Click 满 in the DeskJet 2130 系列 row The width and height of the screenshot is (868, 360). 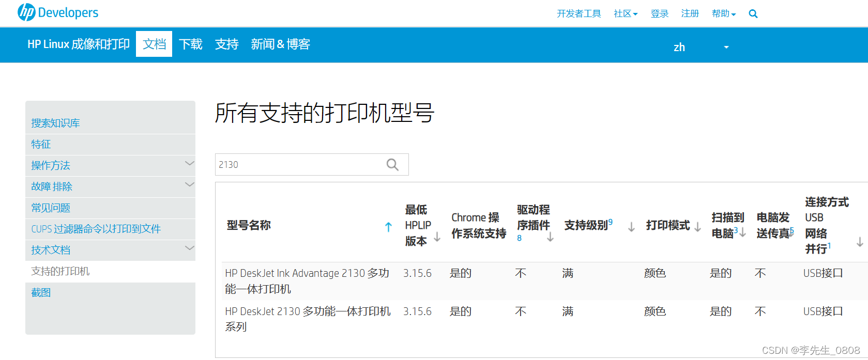tap(568, 311)
